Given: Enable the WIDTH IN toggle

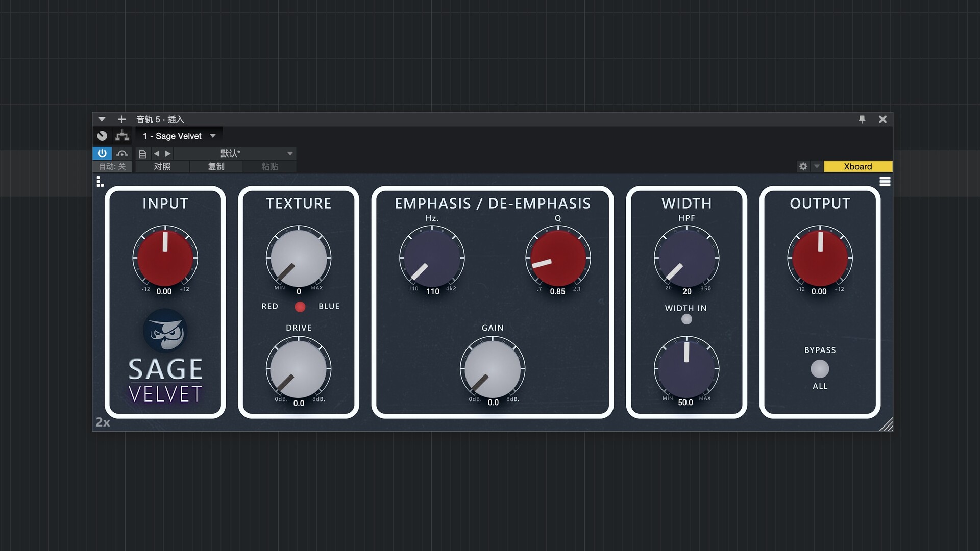Looking at the screenshot, I should coord(687,319).
